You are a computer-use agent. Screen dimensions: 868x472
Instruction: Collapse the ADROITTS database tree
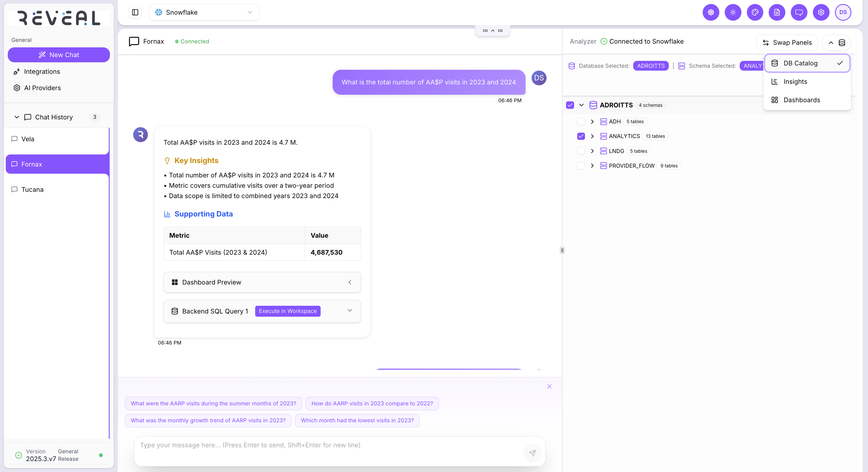[581, 105]
